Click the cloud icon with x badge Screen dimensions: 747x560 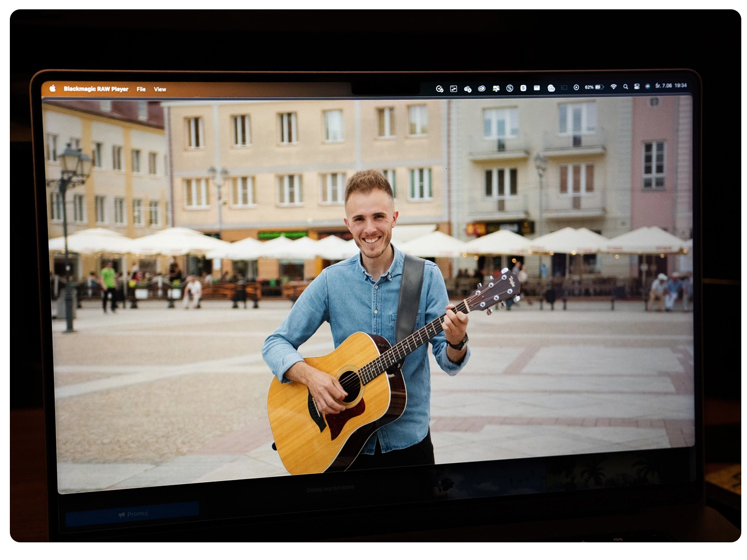click(x=467, y=89)
